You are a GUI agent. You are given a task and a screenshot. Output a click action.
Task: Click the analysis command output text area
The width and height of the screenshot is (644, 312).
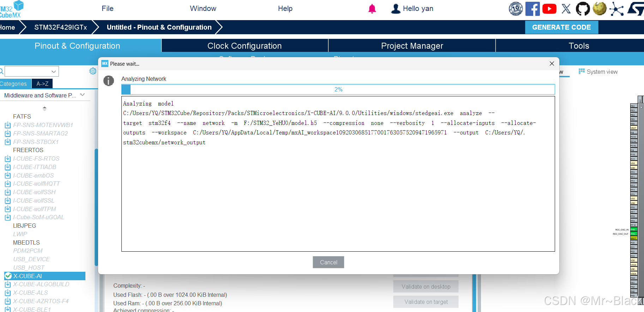click(x=338, y=174)
